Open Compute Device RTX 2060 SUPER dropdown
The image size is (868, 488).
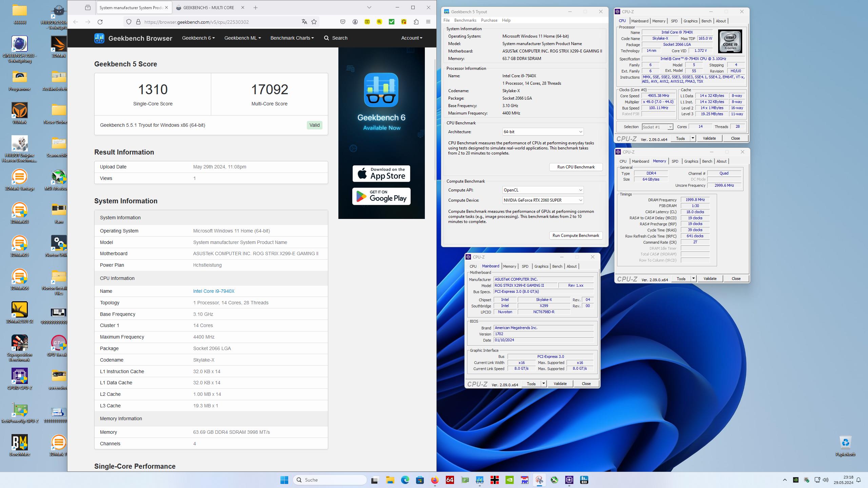pos(543,200)
